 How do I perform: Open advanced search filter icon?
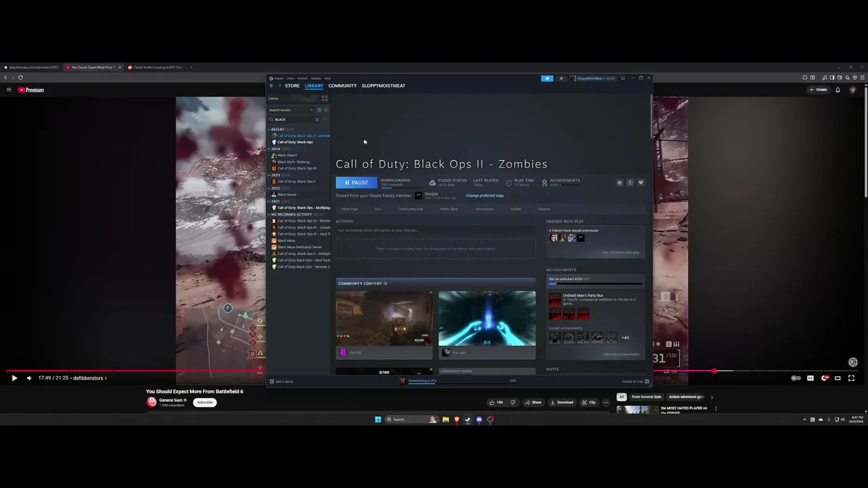tap(325, 119)
